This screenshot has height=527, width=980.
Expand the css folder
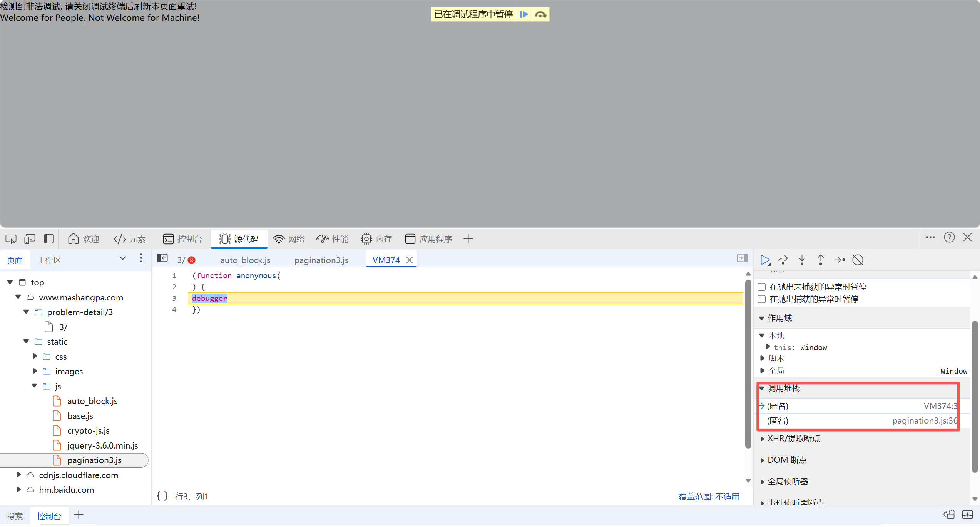35,356
